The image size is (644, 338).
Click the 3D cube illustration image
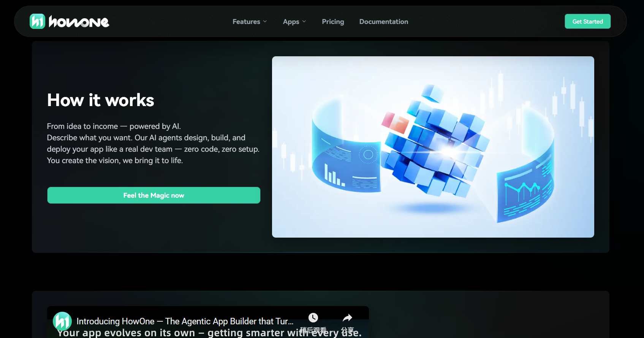433,147
